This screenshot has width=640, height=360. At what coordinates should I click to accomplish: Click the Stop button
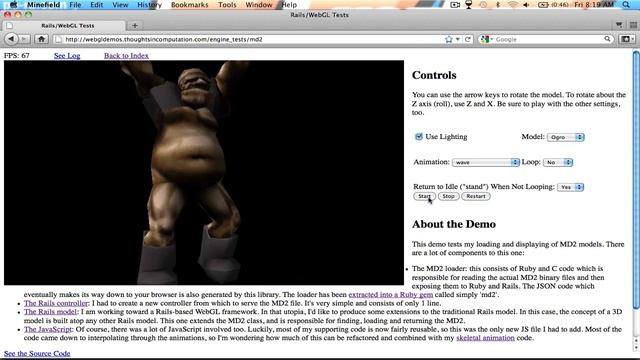pyautogui.click(x=448, y=196)
